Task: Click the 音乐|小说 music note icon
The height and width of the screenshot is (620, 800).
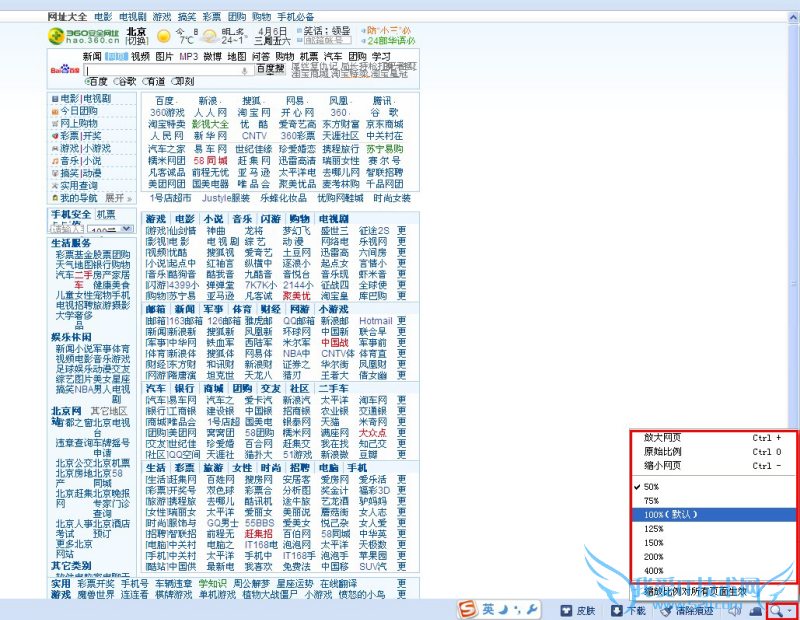Action: point(55,161)
